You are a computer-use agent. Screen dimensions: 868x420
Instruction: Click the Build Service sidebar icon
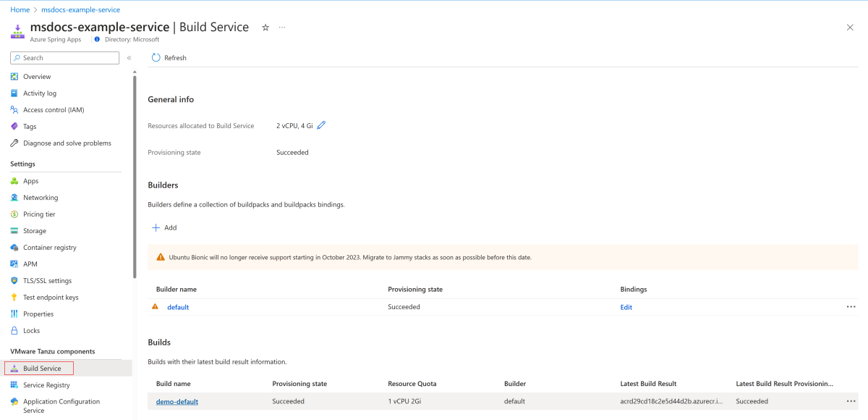pyautogui.click(x=14, y=369)
